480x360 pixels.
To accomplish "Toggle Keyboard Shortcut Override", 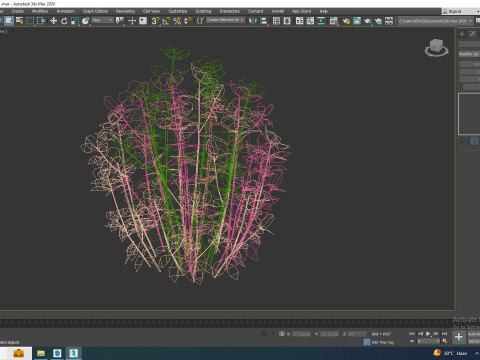I will click(x=143, y=21).
